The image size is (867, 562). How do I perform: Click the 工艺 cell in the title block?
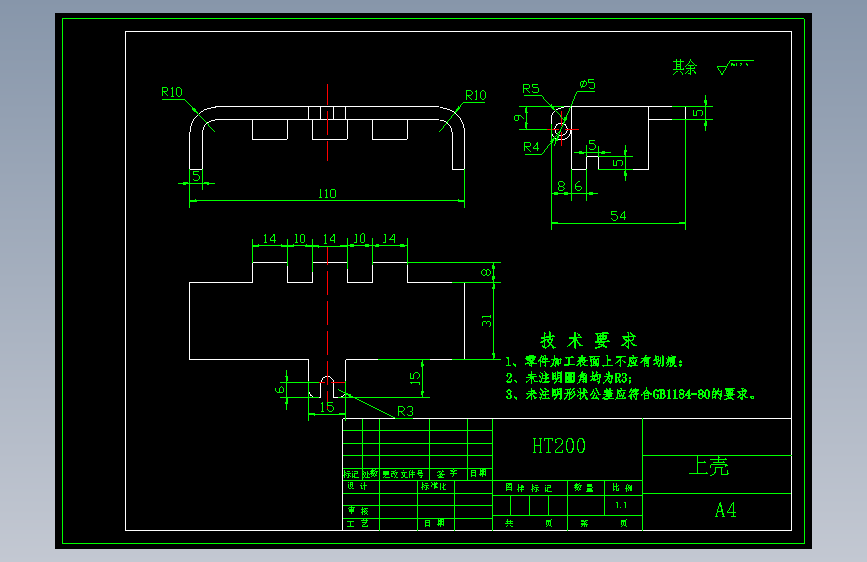(358, 523)
